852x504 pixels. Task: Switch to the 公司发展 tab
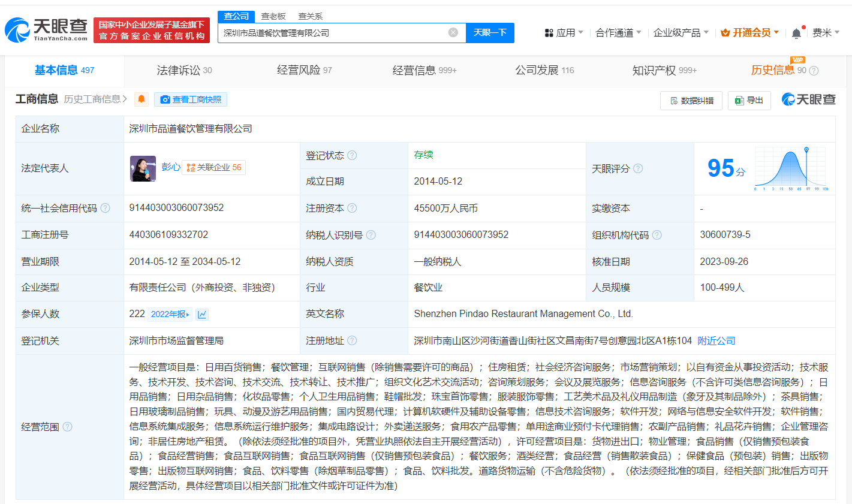click(544, 70)
